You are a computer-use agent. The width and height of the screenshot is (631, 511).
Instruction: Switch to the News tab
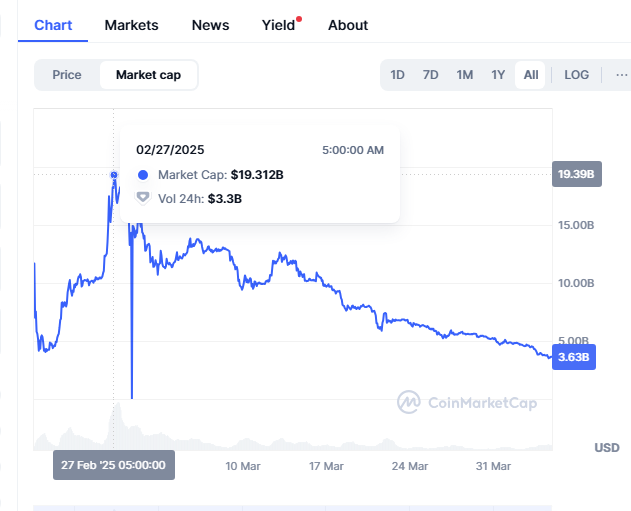(210, 25)
